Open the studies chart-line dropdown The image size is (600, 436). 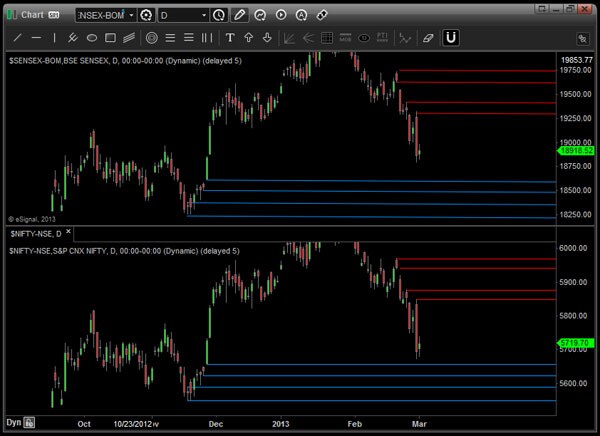tap(260, 15)
